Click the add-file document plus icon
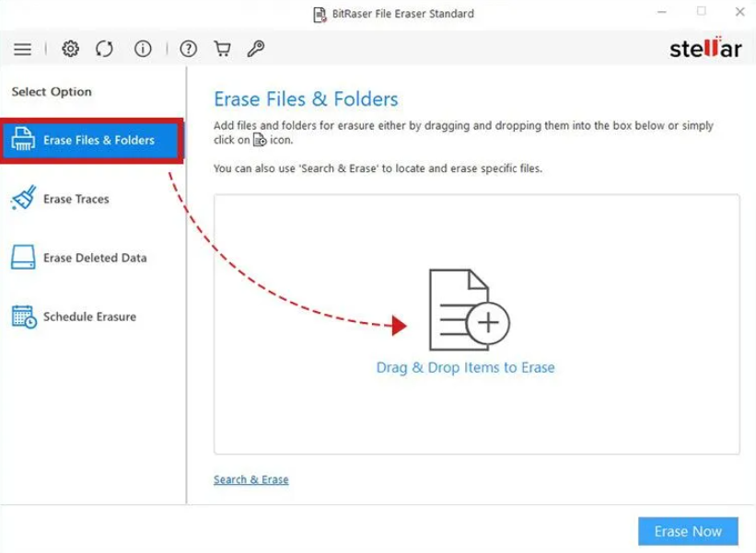Viewport: 756px width, 553px height. click(x=469, y=310)
